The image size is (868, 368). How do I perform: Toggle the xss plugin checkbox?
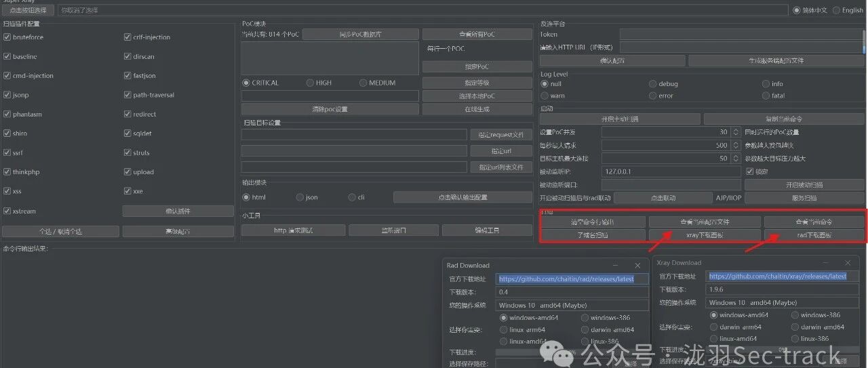[x=7, y=191]
